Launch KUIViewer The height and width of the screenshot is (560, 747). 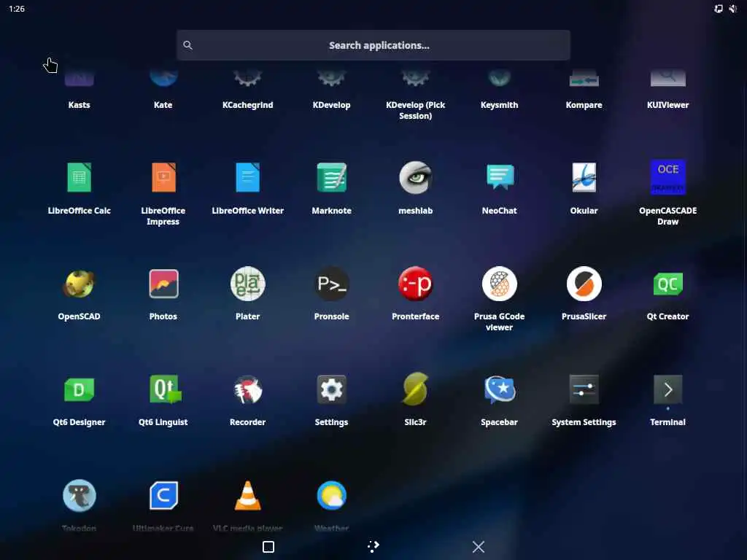tap(668, 90)
